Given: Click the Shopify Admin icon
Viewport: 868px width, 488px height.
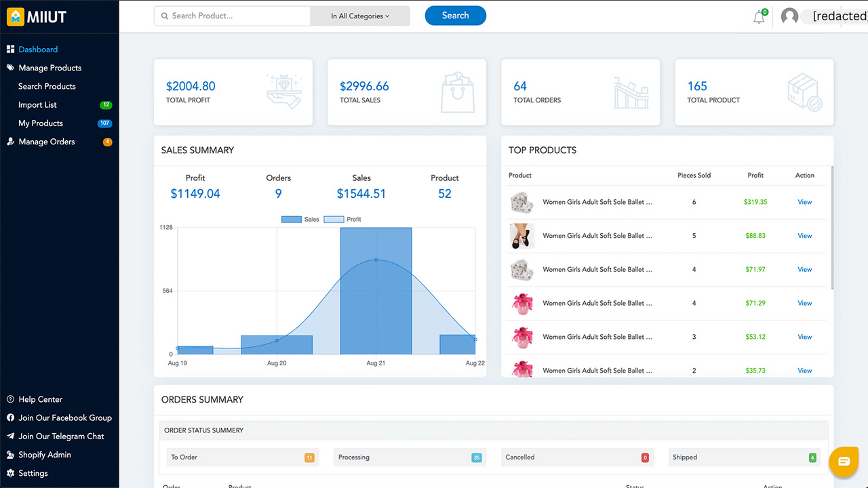Looking at the screenshot, I should click(10, 455).
